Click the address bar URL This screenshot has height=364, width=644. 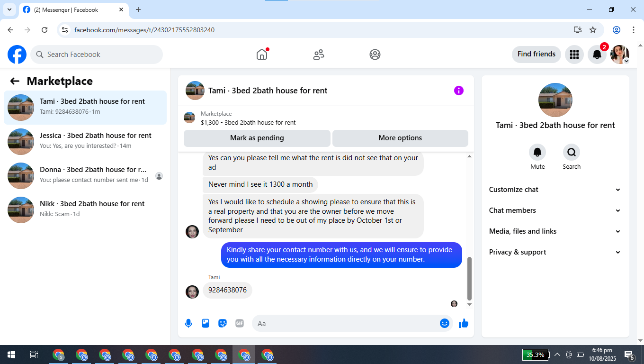(x=144, y=30)
